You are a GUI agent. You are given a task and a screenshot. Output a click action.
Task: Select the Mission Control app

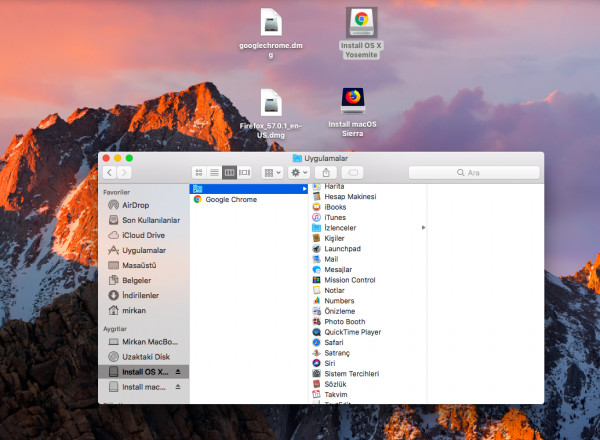[369, 280]
